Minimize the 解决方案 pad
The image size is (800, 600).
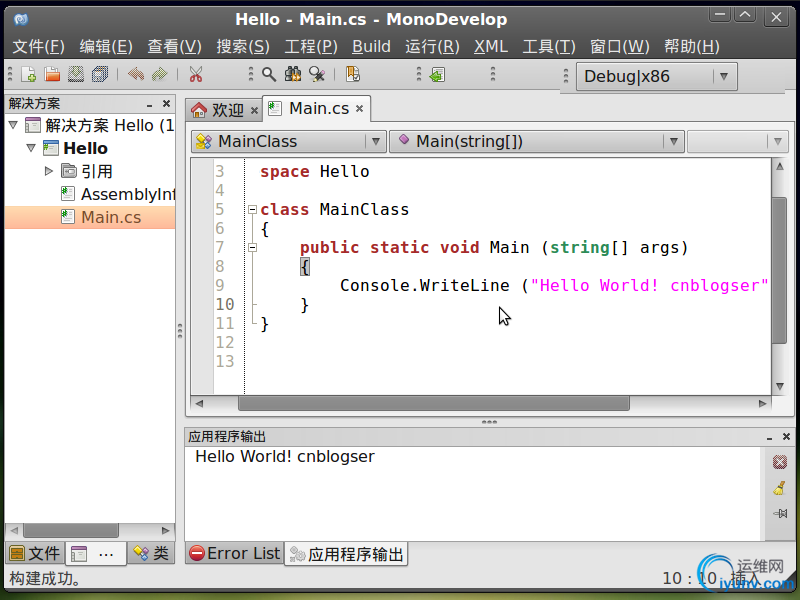149,105
